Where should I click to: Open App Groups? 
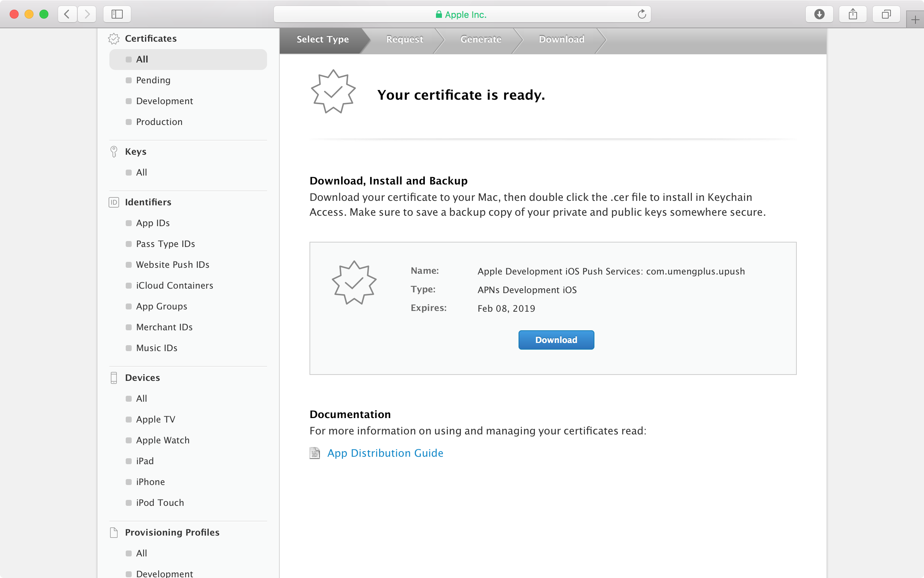[162, 306]
